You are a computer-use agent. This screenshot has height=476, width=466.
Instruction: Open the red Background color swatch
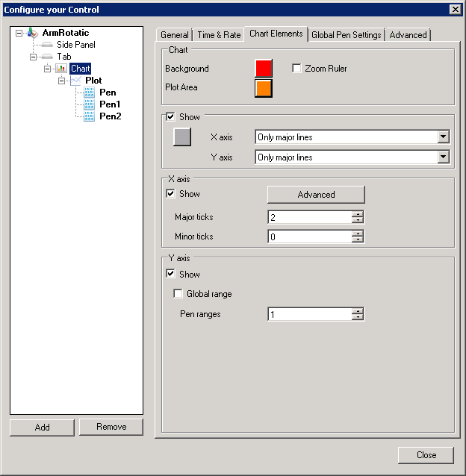click(264, 69)
